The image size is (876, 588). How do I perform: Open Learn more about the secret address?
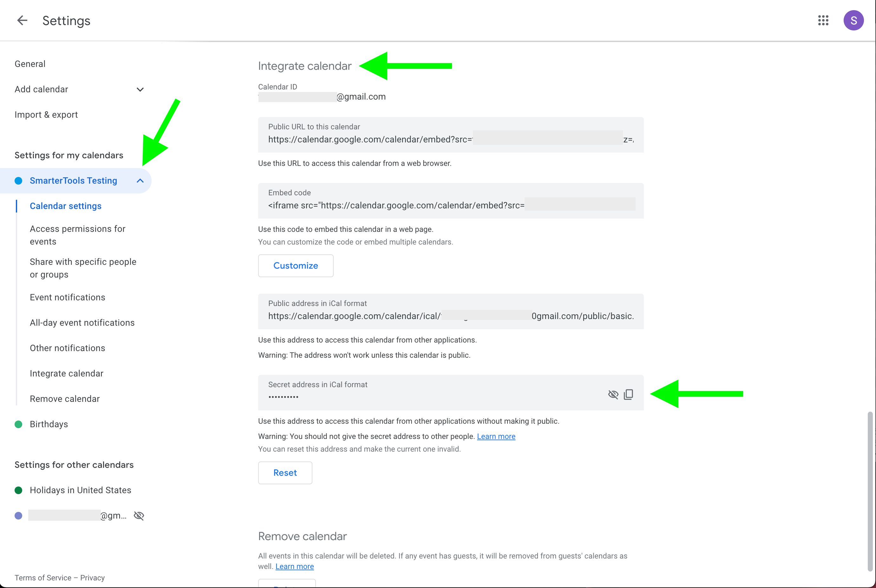[x=496, y=436]
